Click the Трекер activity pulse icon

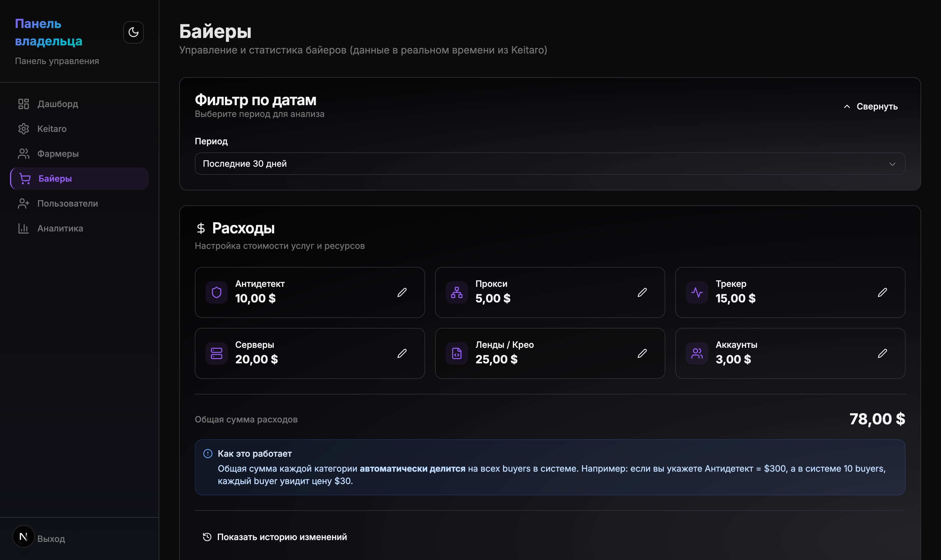[697, 292]
